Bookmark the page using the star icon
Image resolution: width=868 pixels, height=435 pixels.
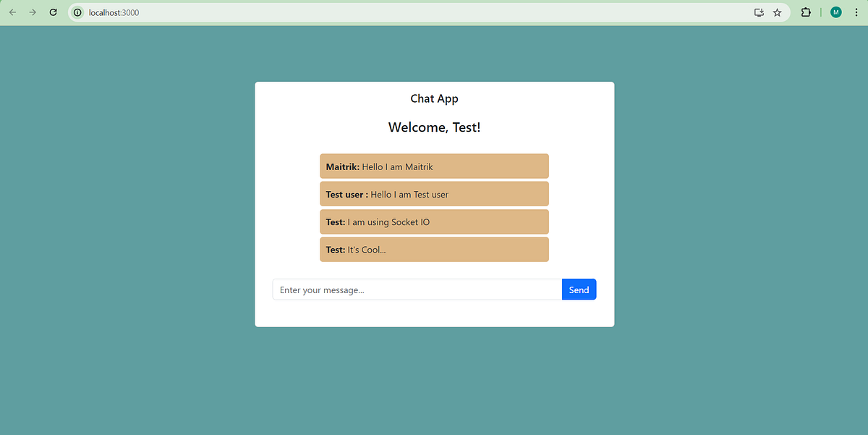[777, 12]
